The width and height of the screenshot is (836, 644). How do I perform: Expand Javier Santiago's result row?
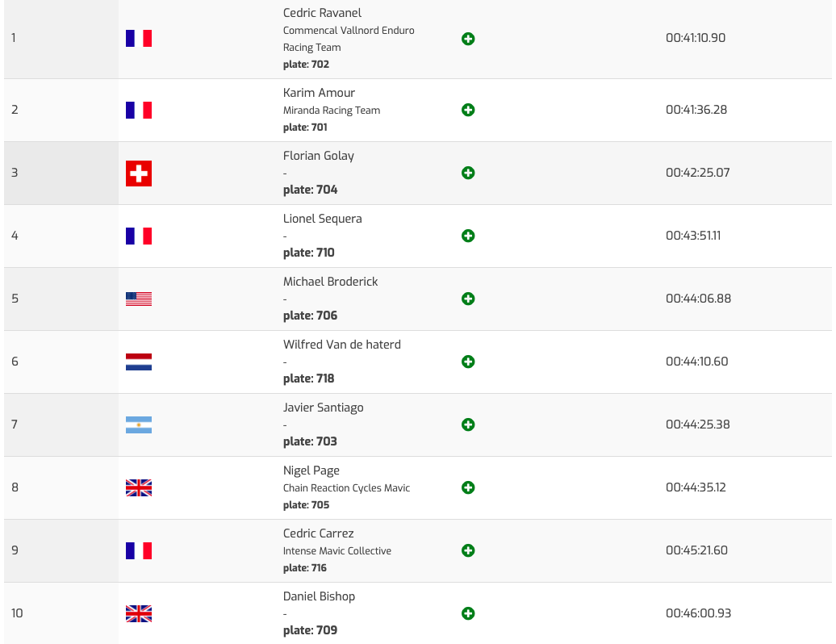(468, 424)
